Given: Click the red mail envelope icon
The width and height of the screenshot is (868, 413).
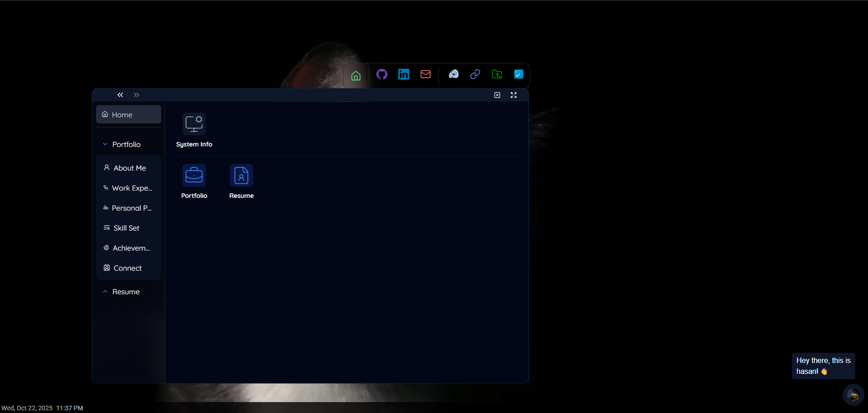Looking at the screenshot, I should coord(425,75).
